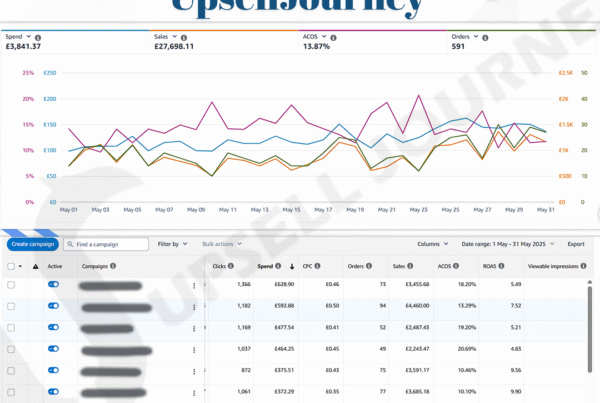Open row menu for £628.90 spend campaign
Viewport: 600px width, 403px height.
[x=194, y=286]
